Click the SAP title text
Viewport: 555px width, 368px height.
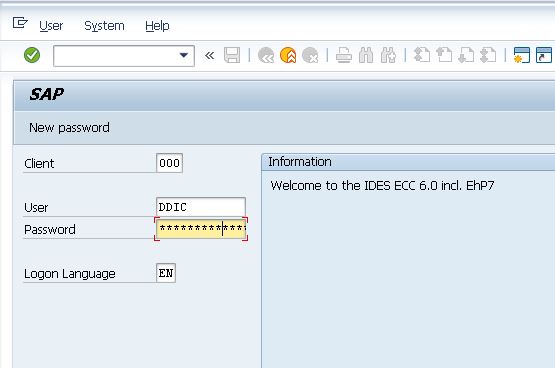point(46,94)
